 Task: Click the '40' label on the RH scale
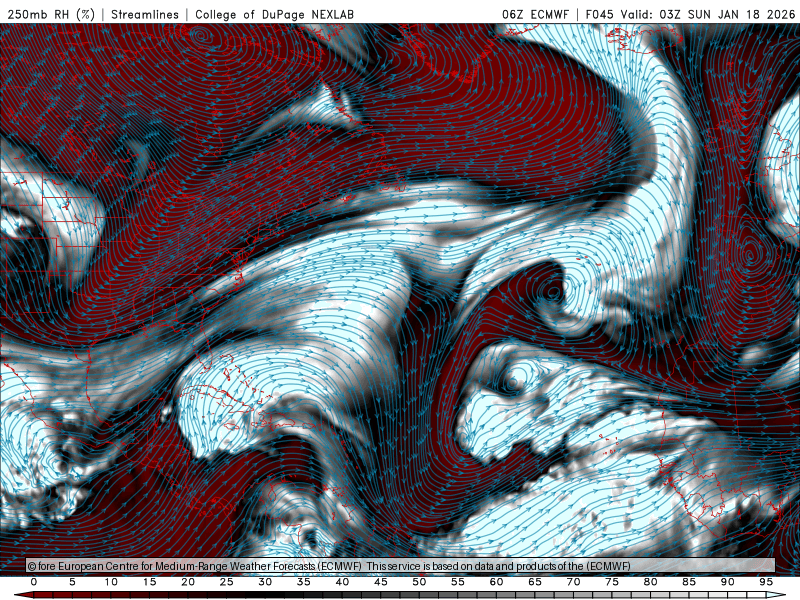click(x=342, y=582)
